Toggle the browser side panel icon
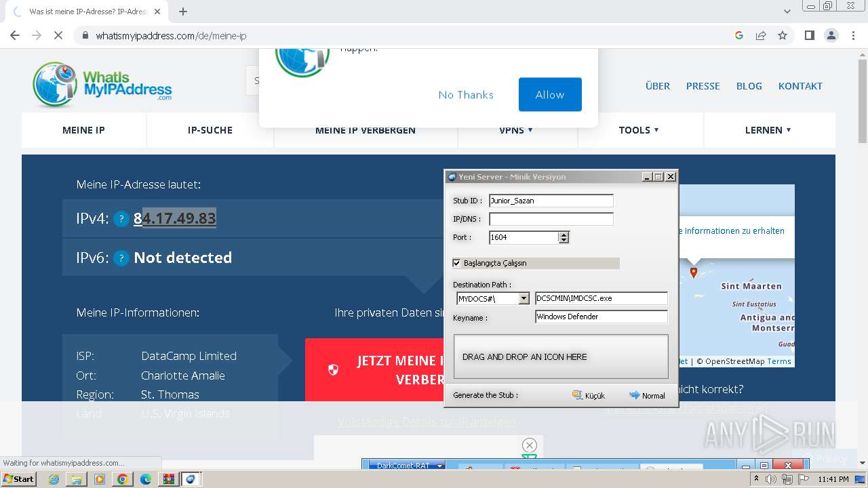Screen dimensions: 868x488 coord(809,35)
